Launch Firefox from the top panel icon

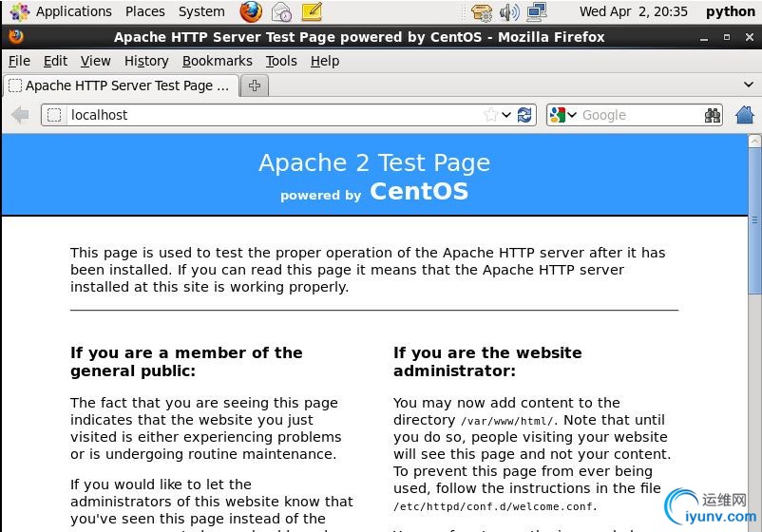251,11
